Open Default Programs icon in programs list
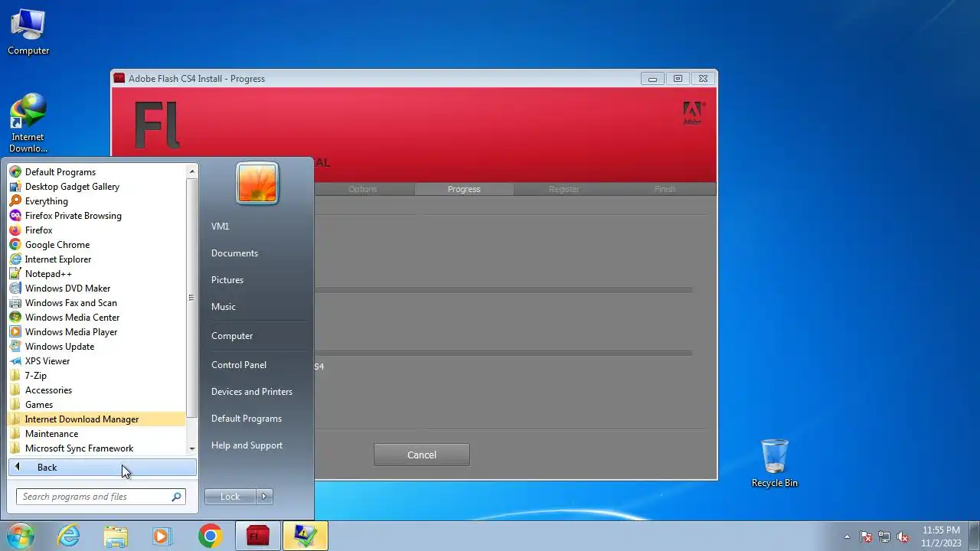Viewport: 980px width, 551px height. (15, 172)
